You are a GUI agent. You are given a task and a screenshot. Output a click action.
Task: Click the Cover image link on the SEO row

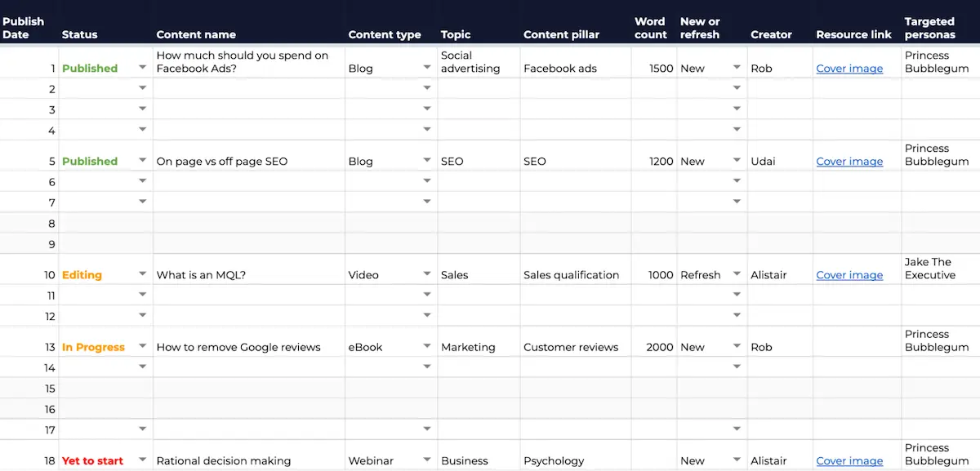pos(849,161)
